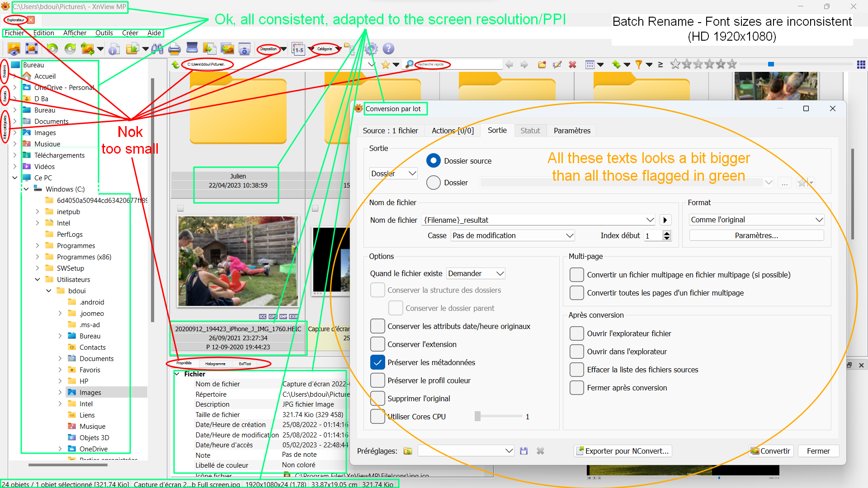Open the settings gear icon in toolbar

pos(371,49)
